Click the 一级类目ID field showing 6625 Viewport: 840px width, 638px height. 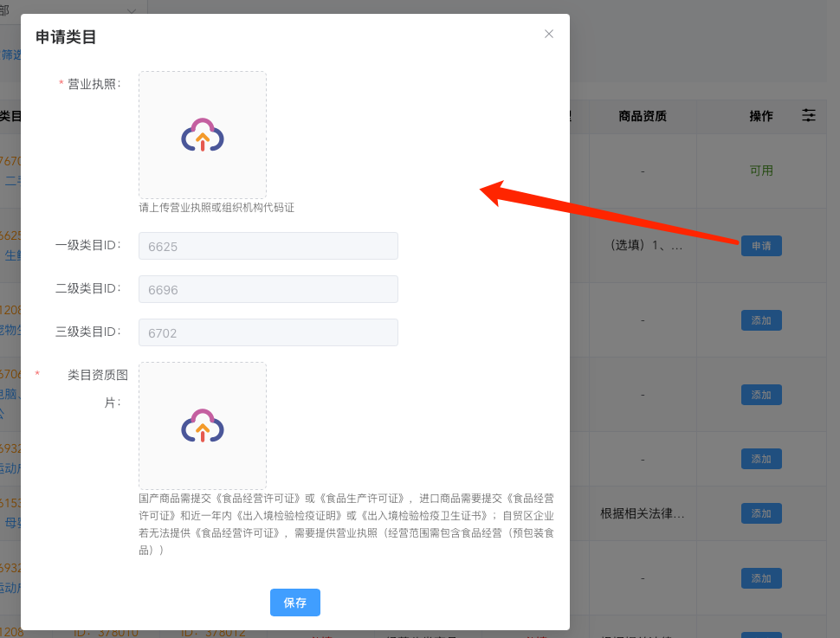[x=268, y=246]
